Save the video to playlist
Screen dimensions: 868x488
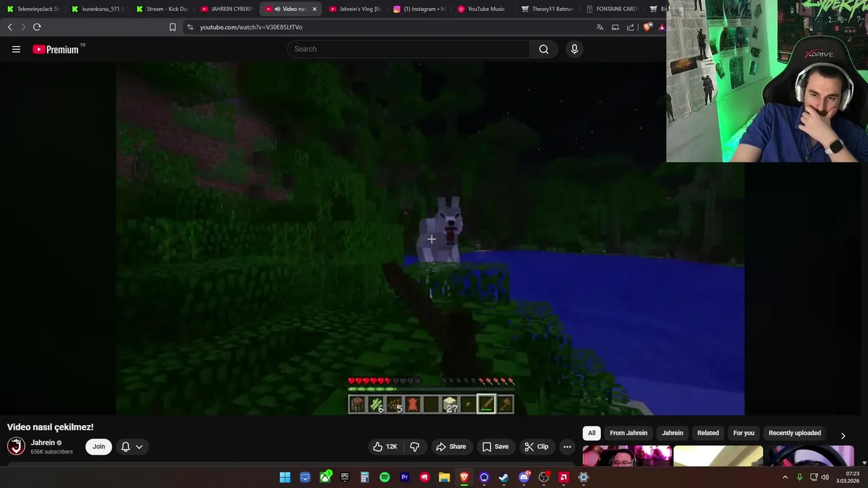(495, 447)
